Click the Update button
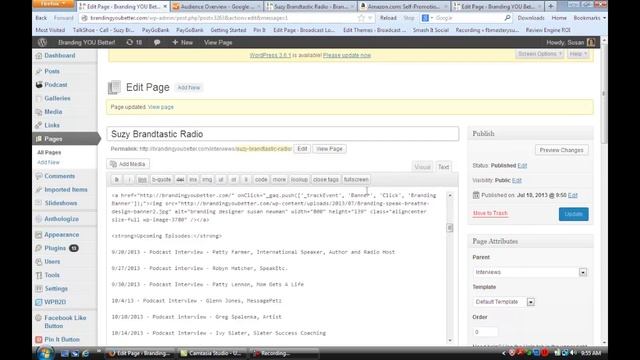Viewport: 640px width, 360px height. [x=573, y=214]
